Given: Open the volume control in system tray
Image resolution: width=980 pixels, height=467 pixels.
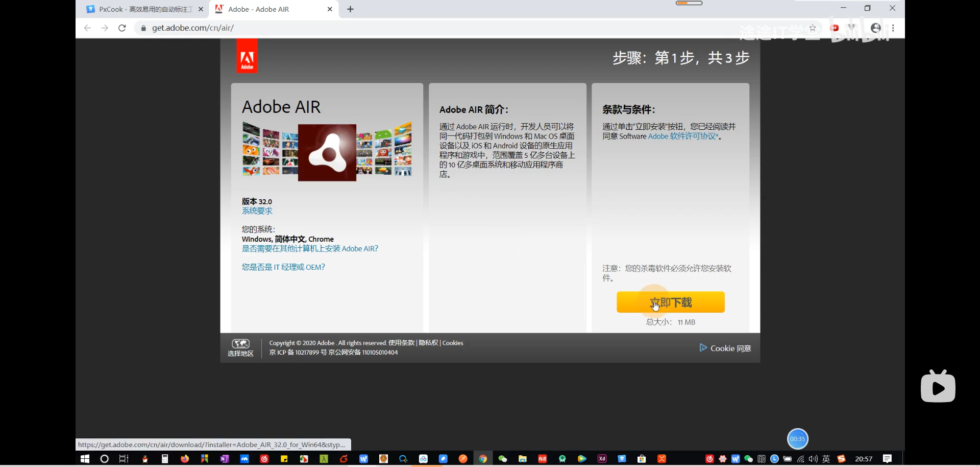Looking at the screenshot, I should (x=813, y=459).
